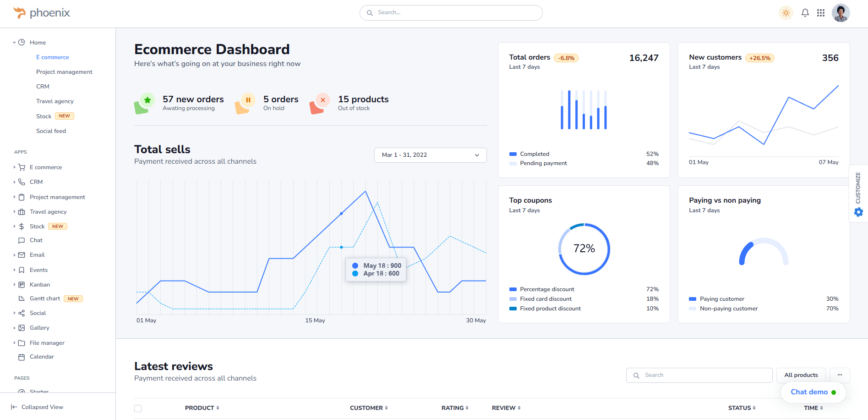
Task: Select the Chat app in the sidebar
Action: click(x=35, y=240)
